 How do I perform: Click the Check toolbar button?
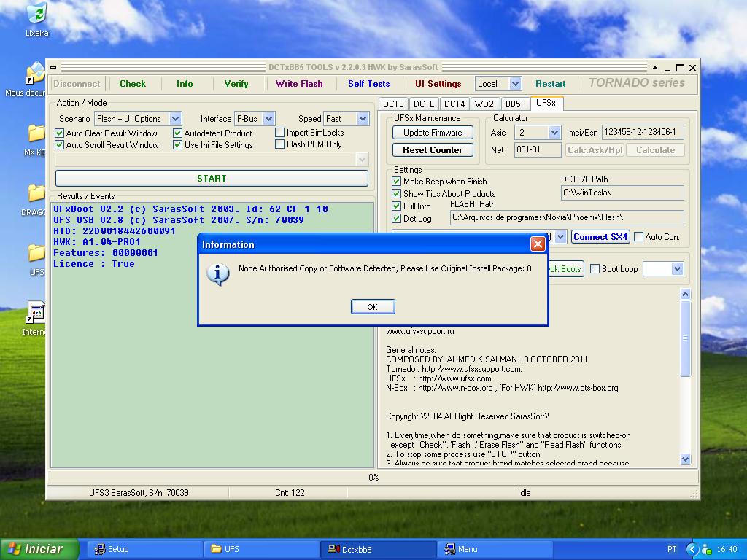point(133,84)
